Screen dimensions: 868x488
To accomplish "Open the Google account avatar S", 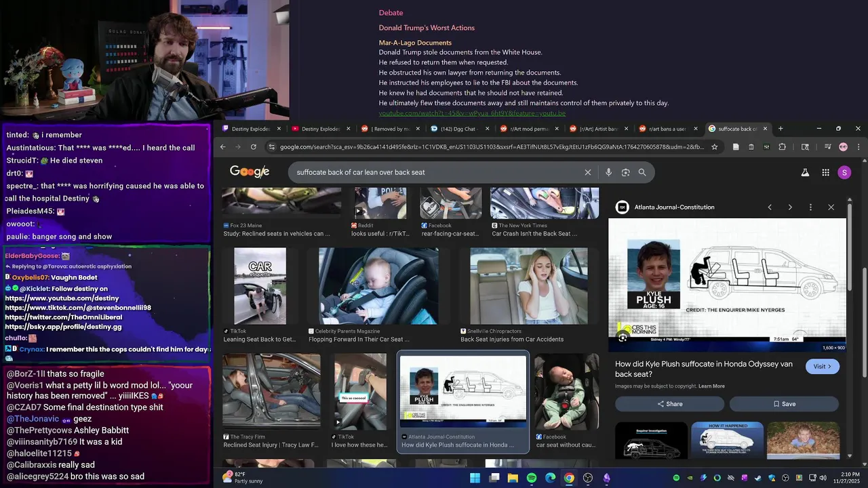I will [844, 172].
